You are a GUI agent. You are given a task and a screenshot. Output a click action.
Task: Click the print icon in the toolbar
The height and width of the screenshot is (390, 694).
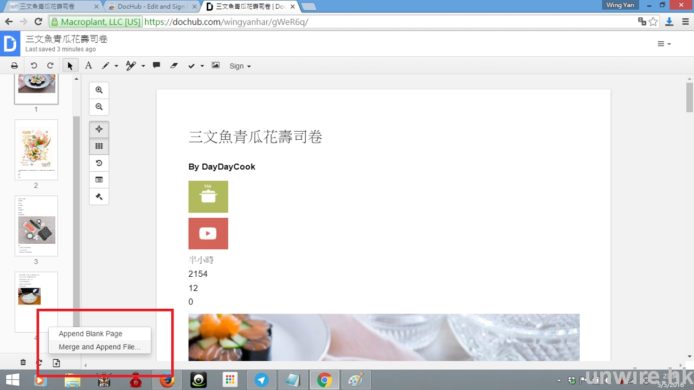click(15, 66)
